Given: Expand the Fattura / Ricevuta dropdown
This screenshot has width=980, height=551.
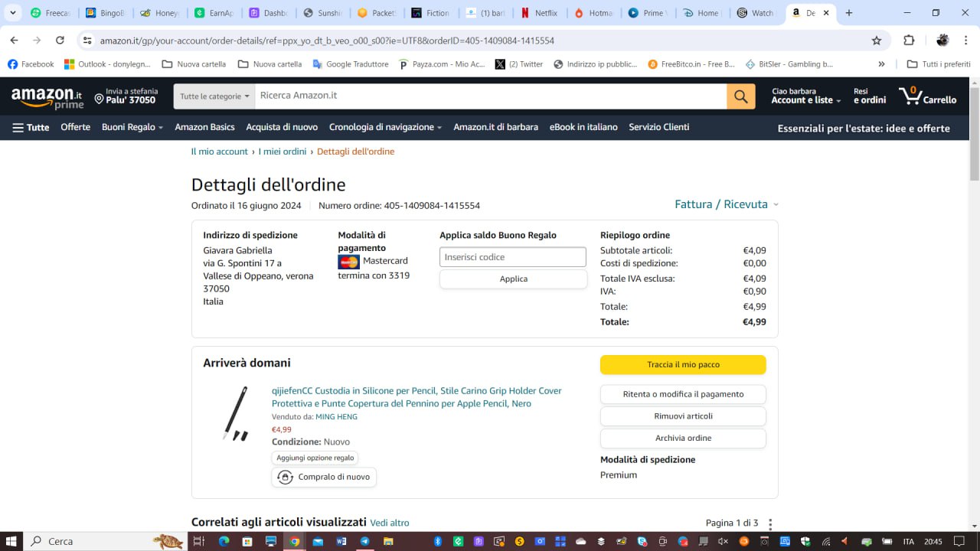Looking at the screenshot, I should click(726, 204).
